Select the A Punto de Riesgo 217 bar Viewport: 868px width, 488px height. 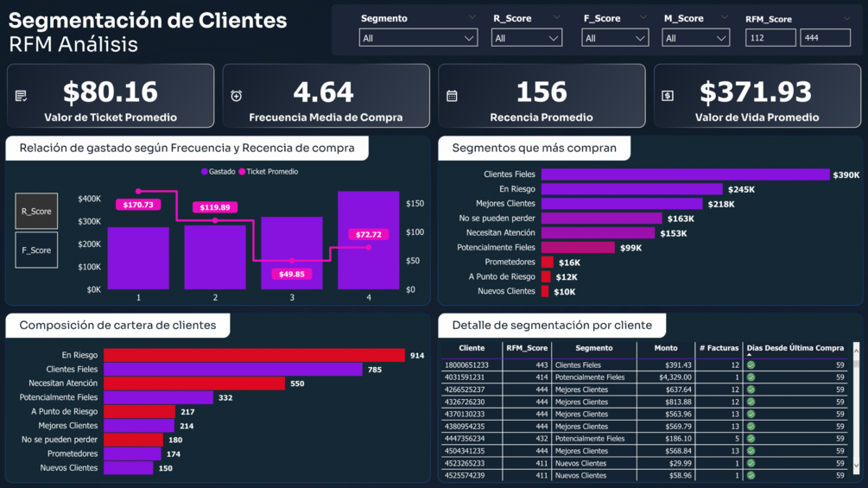(140, 412)
